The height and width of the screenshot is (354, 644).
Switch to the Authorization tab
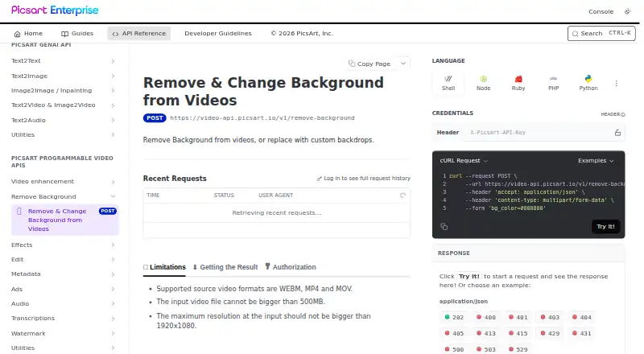(291, 267)
